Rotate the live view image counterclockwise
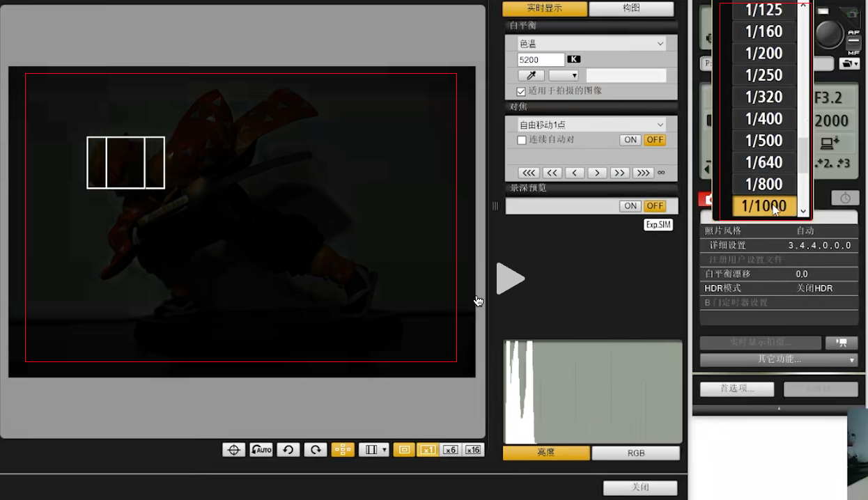This screenshot has width=868, height=500. click(x=288, y=450)
